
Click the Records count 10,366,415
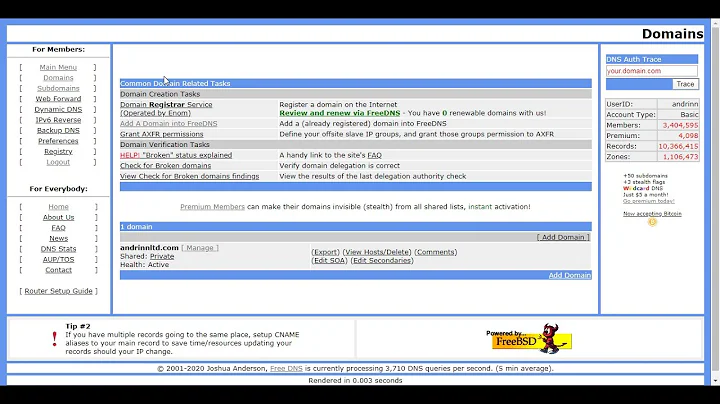click(678, 146)
